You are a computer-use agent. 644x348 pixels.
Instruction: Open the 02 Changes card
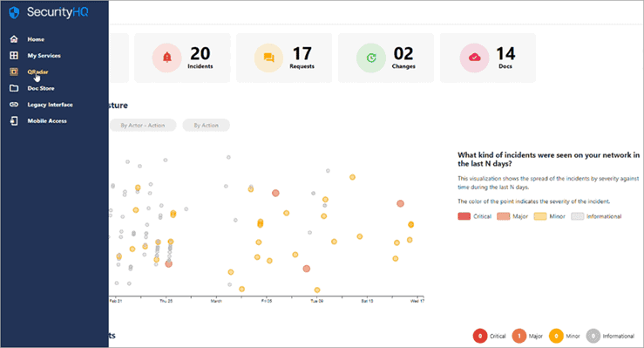click(386, 58)
